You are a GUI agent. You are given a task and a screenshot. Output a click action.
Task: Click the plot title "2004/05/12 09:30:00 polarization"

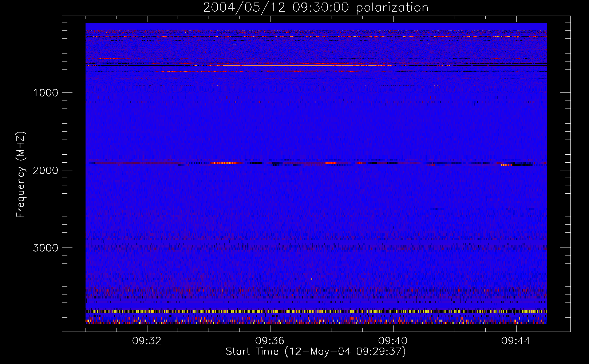pyautogui.click(x=316, y=8)
